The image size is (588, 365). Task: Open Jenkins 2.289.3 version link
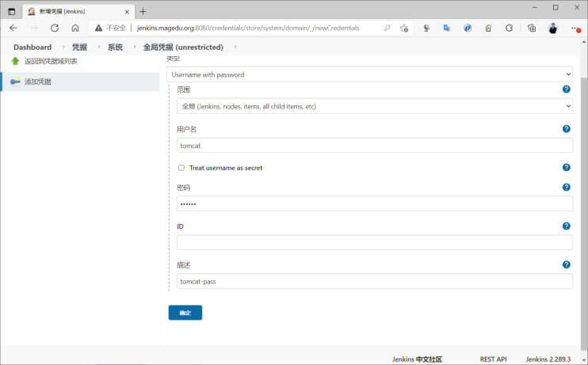tap(548, 359)
